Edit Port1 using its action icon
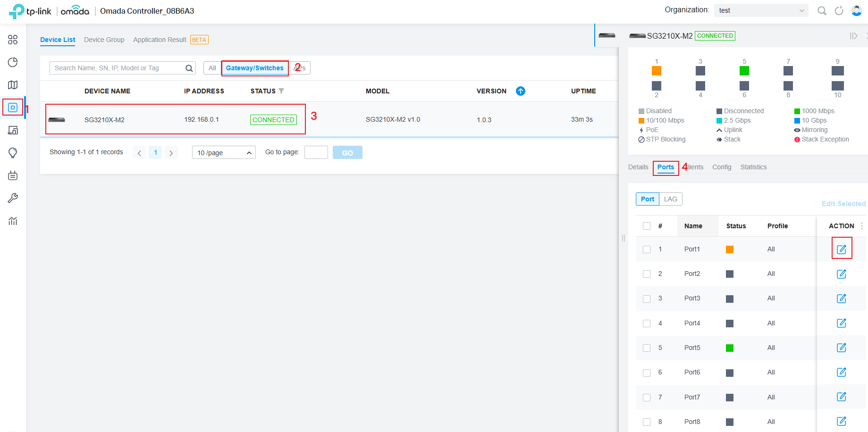The width and height of the screenshot is (868, 432). [842, 249]
